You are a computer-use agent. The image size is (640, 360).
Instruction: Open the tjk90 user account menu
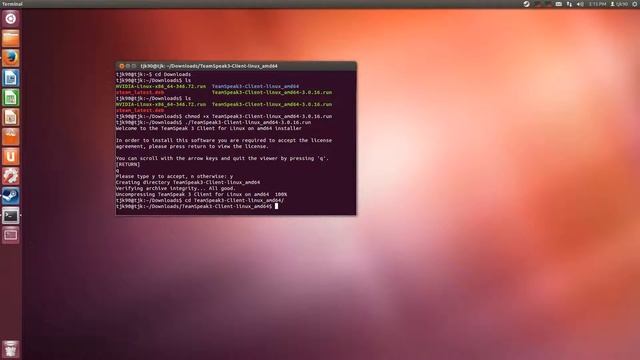[619, 4]
